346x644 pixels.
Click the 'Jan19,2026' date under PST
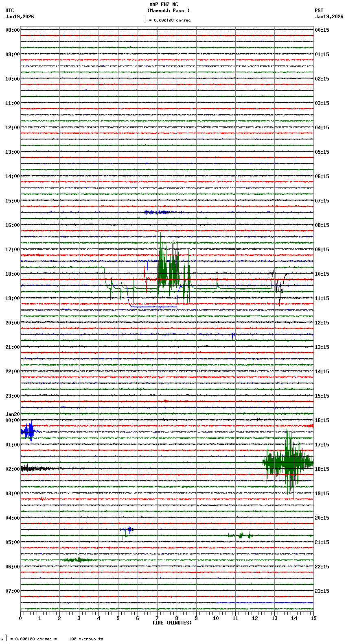tap(329, 17)
